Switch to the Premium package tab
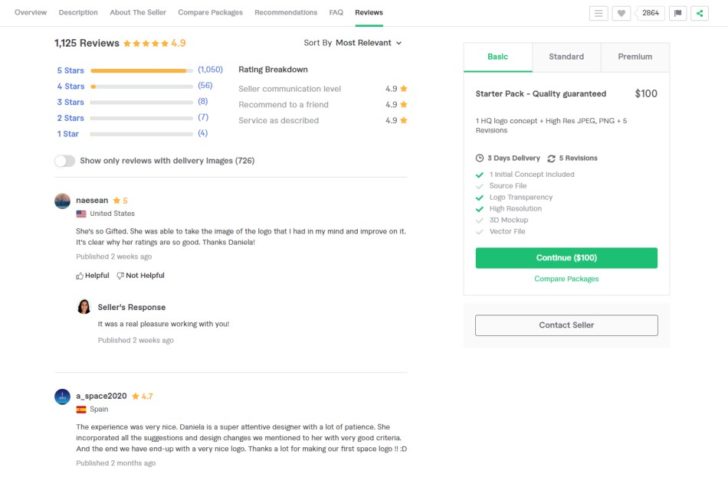Image resolution: width=728 pixels, height=477 pixels. [x=635, y=57]
